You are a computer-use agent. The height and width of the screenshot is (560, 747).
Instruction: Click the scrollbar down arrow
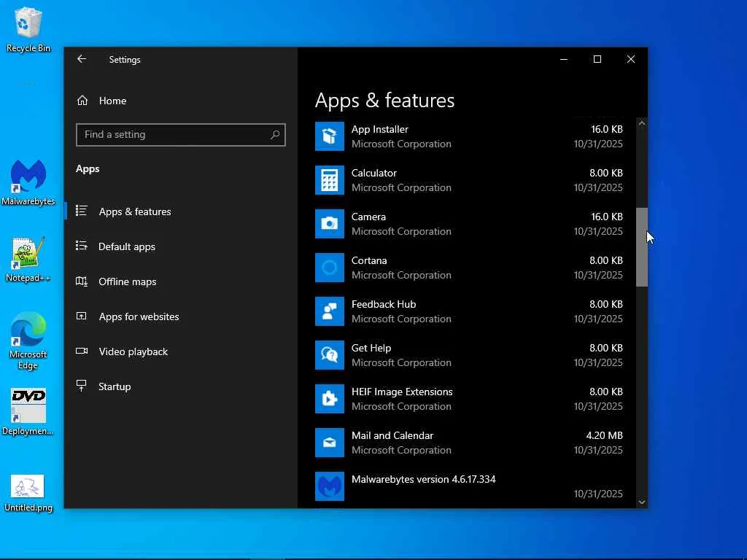point(642,502)
